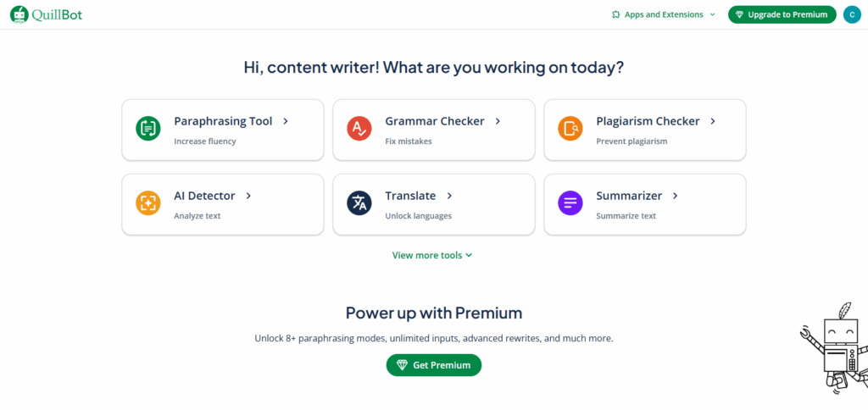Expand View more tools
This screenshot has width=868, height=410.
pos(432,255)
